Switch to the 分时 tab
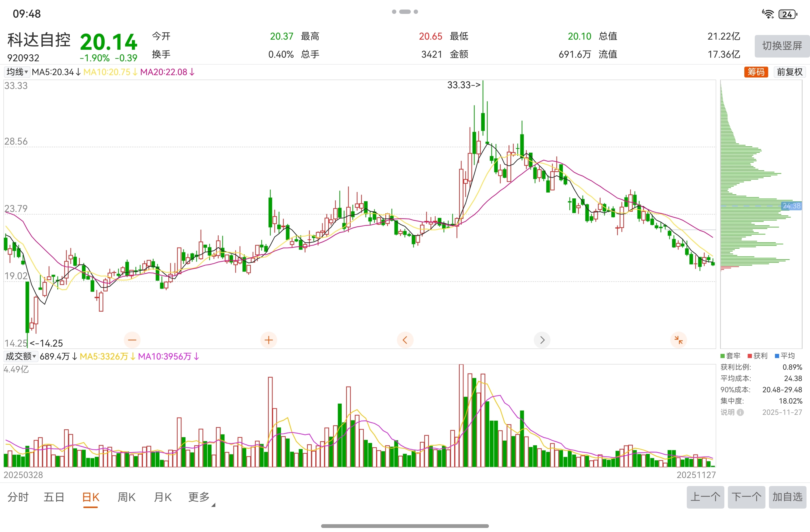This screenshot has height=532, width=810. [19, 497]
